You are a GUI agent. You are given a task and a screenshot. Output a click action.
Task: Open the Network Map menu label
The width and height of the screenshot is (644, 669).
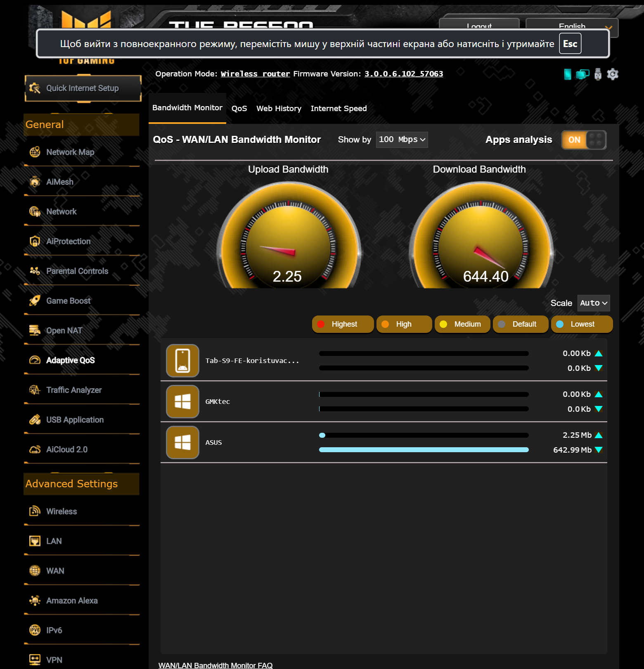point(70,152)
